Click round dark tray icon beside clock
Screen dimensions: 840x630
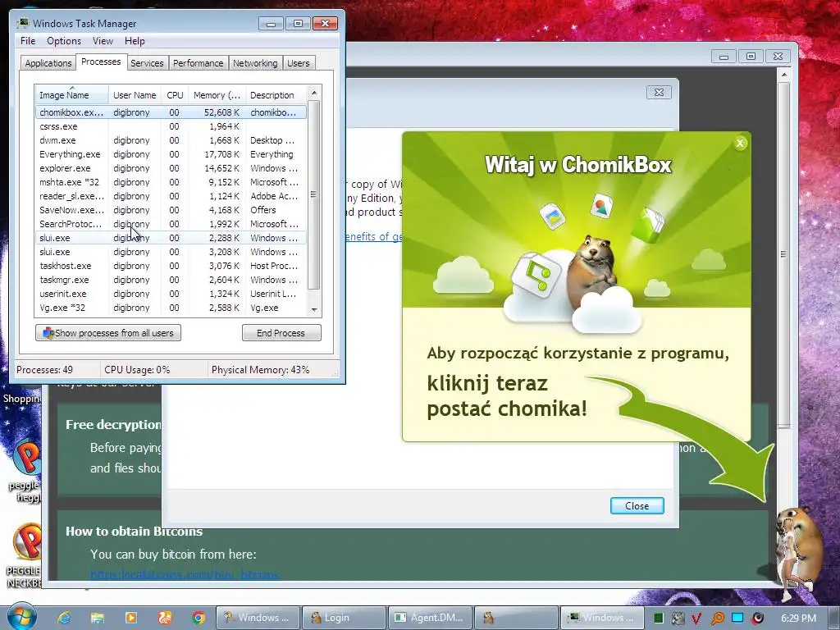pos(757,619)
